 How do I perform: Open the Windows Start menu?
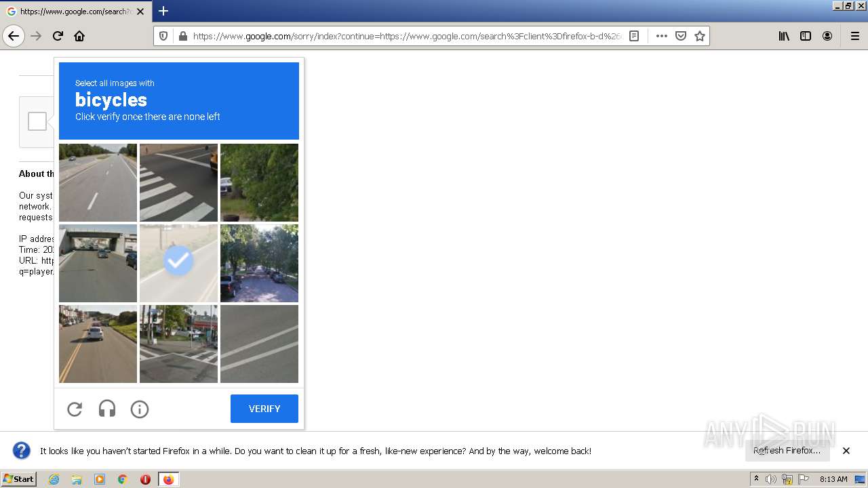(x=18, y=479)
